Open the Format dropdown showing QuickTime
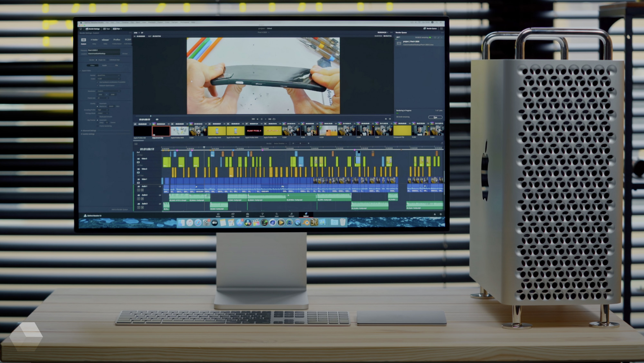 108,75
